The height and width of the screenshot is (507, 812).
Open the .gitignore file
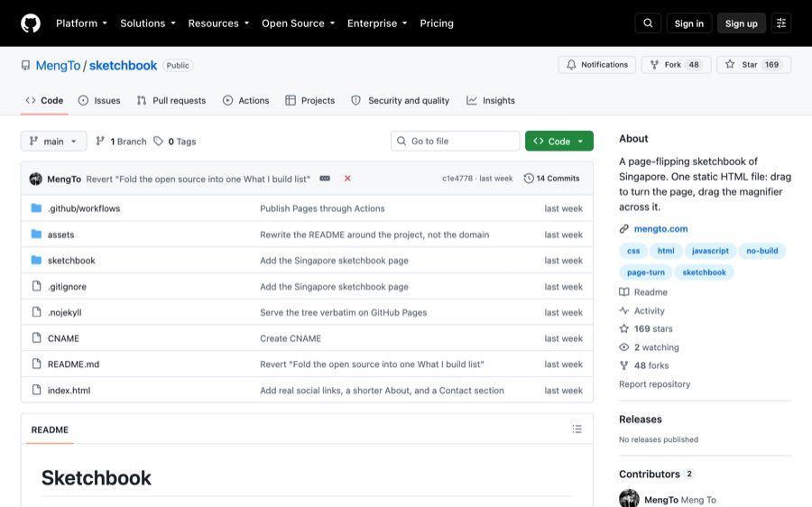(x=67, y=286)
